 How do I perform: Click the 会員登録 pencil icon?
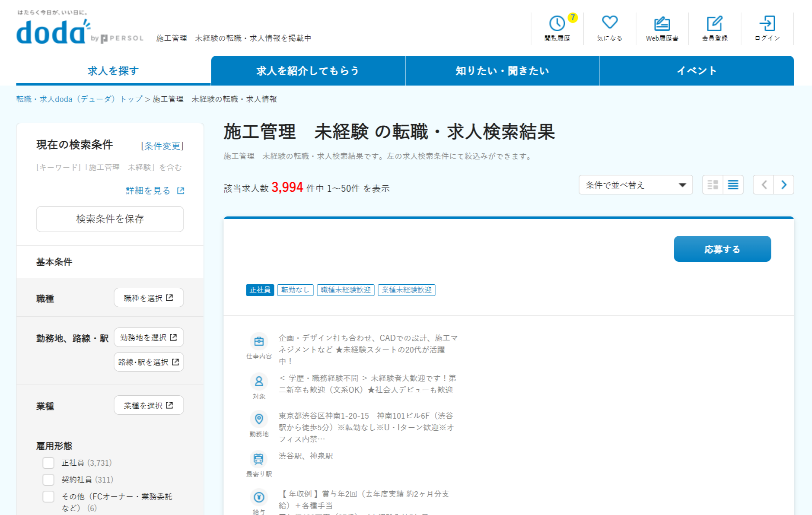click(714, 23)
